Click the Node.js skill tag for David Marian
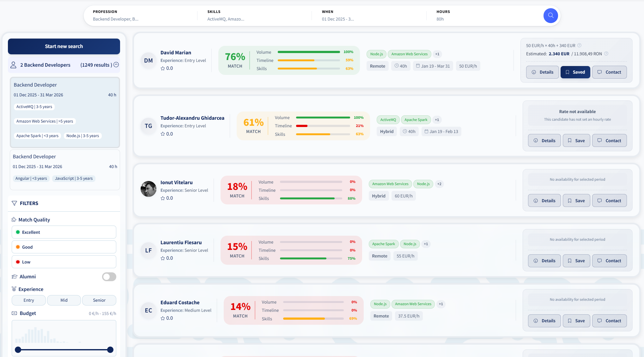 tap(376, 54)
